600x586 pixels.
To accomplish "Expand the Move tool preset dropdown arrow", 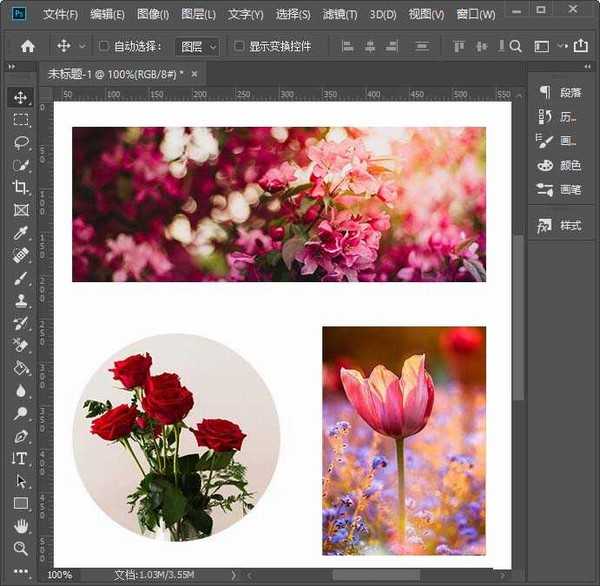I will pos(82,46).
